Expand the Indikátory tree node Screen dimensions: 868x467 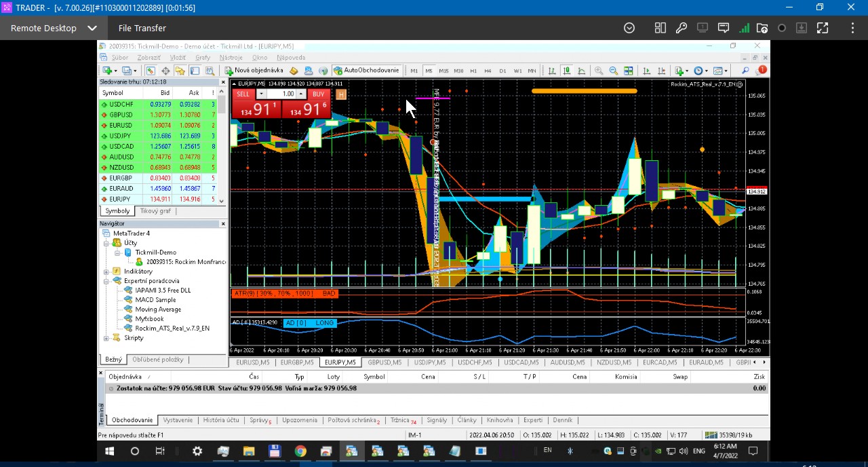tap(106, 272)
